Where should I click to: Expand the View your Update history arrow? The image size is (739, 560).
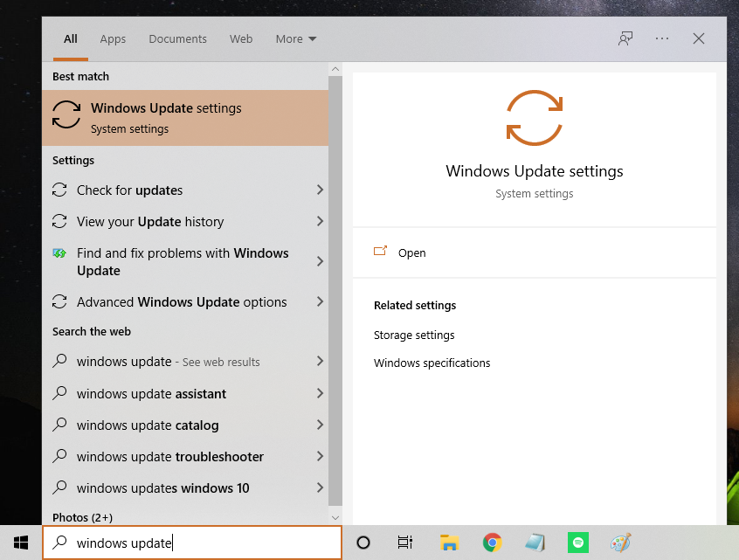(320, 221)
